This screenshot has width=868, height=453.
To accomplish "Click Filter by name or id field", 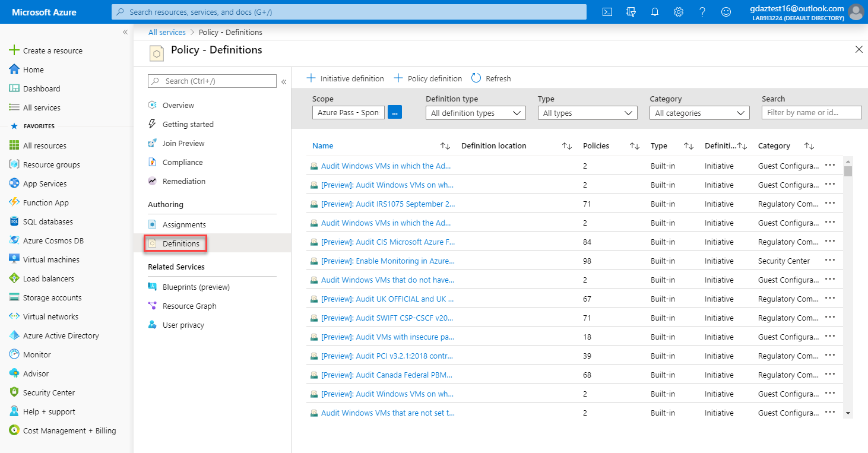I will click(812, 112).
